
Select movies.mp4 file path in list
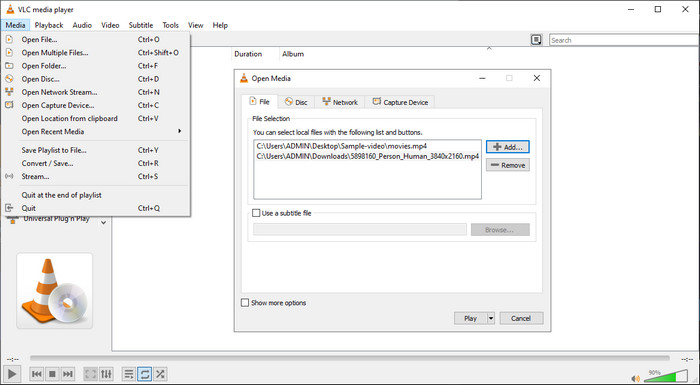342,146
